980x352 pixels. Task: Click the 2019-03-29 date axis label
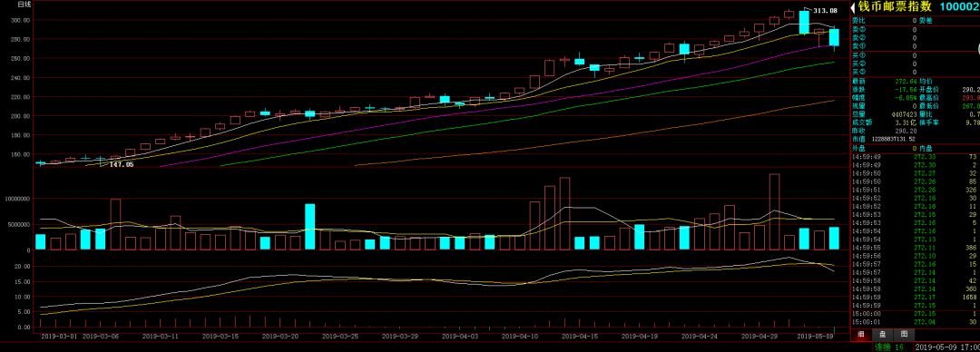click(400, 336)
